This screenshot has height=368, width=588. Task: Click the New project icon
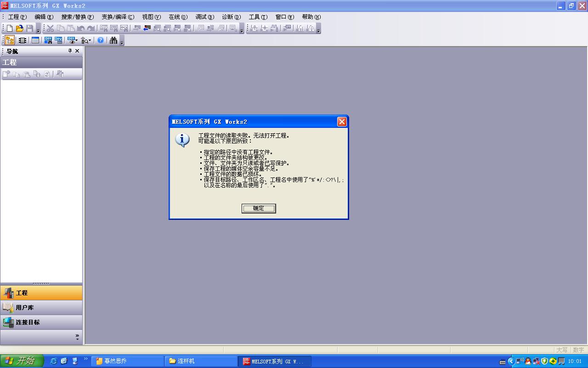tap(10, 29)
